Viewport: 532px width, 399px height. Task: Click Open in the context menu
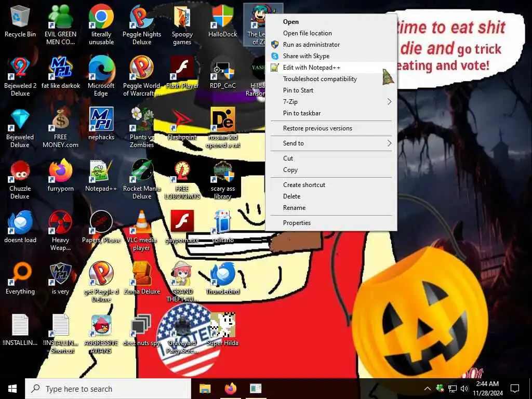(331, 22)
